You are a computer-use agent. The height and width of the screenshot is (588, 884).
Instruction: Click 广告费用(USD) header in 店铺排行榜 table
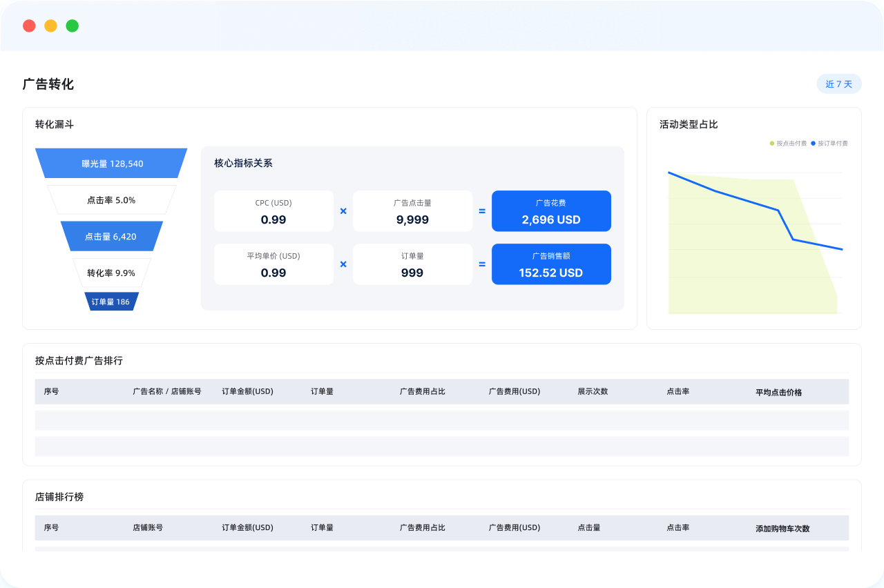[515, 527]
